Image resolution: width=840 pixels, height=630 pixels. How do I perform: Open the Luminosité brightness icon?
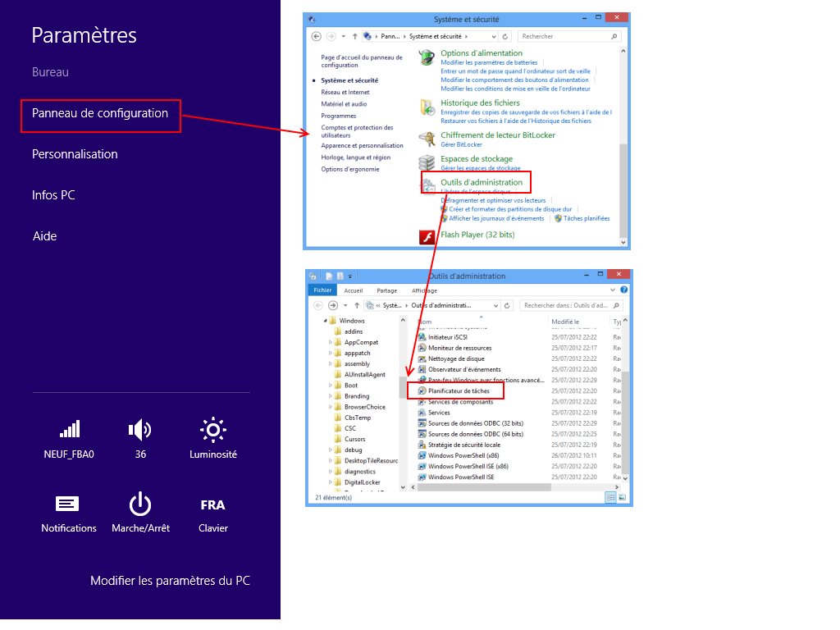click(212, 429)
